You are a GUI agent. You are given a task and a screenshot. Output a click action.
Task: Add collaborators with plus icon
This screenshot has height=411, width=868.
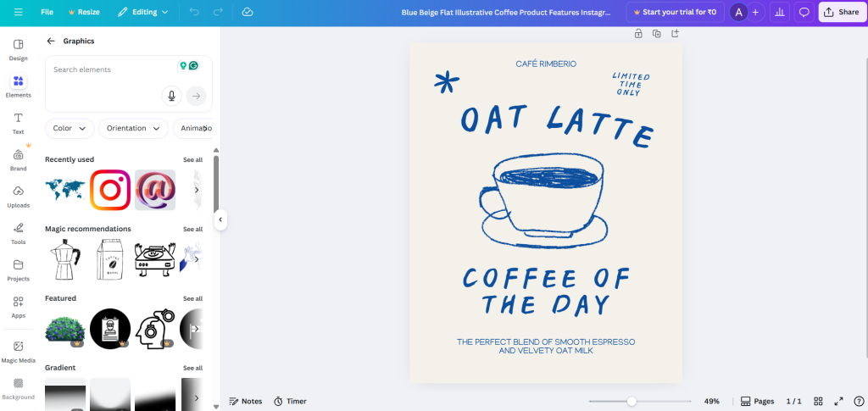tap(755, 12)
